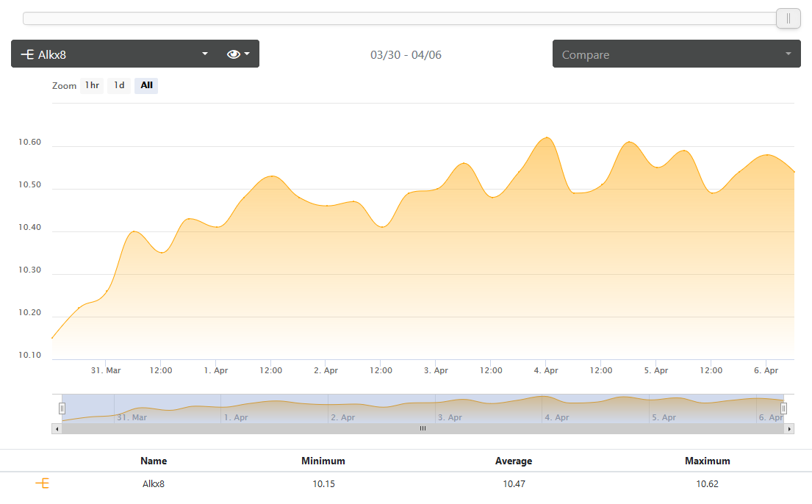Click the Maximum column header
Image resolution: width=812 pixels, height=504 pixels.
coord(708,461)
